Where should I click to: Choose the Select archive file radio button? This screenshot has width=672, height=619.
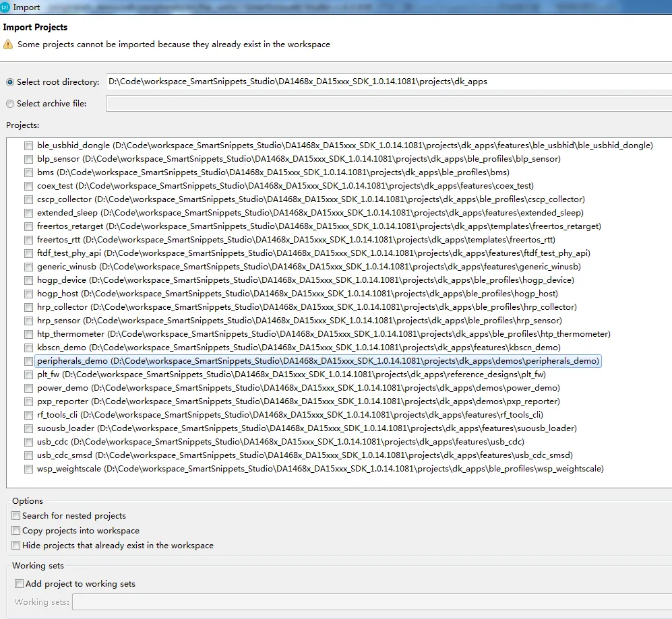coord(10,104)
